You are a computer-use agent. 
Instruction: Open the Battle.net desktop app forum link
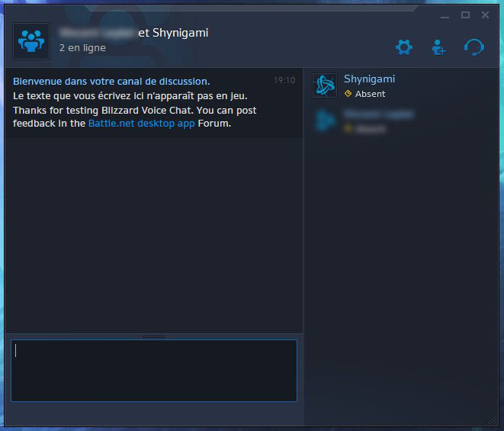(x=141, y=124)
